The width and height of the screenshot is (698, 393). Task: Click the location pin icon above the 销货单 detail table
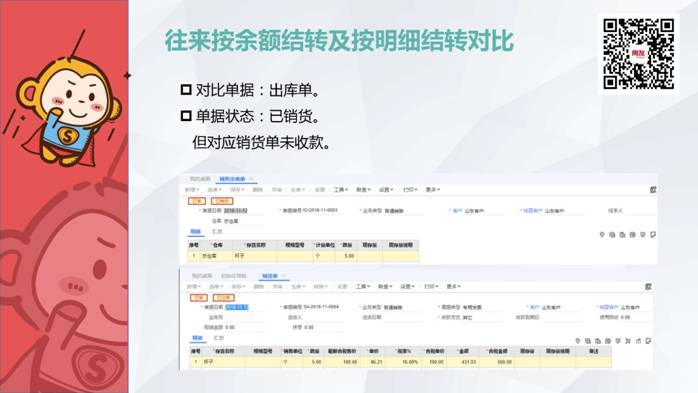578,340
